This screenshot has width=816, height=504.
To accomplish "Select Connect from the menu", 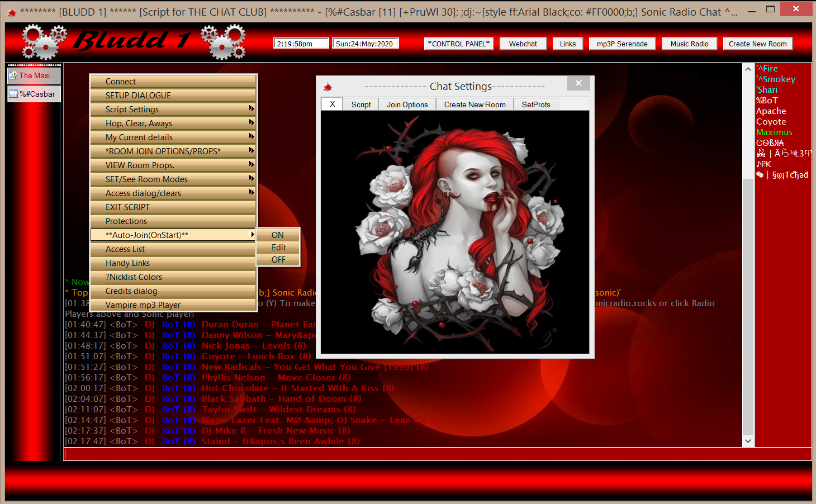I will [x=173, y=82].
